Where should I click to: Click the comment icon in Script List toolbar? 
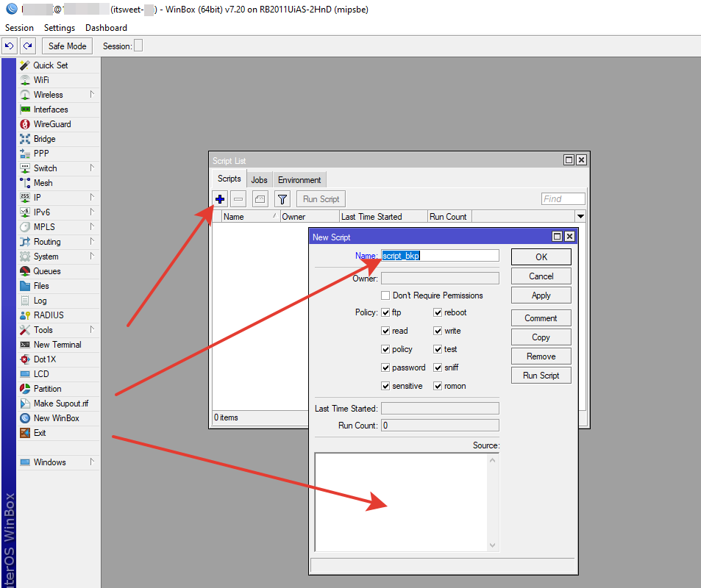tap(260, 199)
